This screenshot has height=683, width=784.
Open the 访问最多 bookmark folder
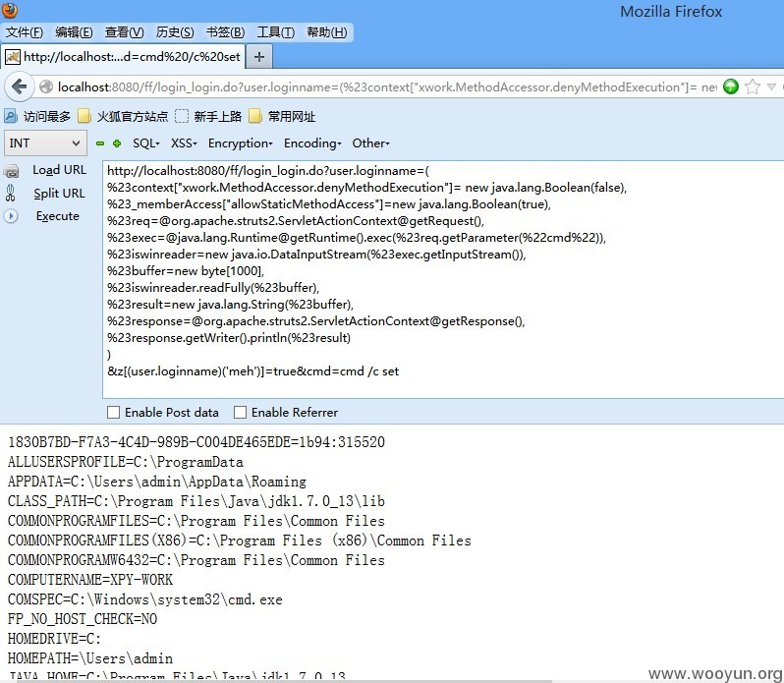[37, 117]
